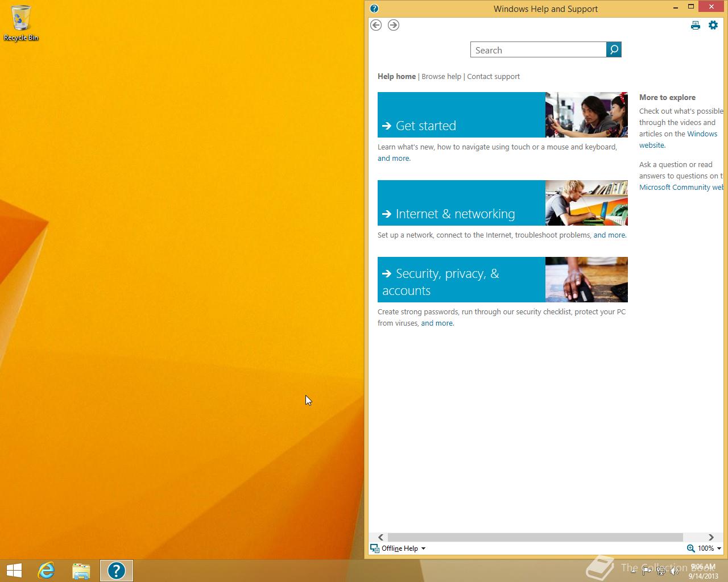Follow 'and more' link under Get started
Viewport: 728px width, 582px height.
pyautogui.click(x=394, y=159)
